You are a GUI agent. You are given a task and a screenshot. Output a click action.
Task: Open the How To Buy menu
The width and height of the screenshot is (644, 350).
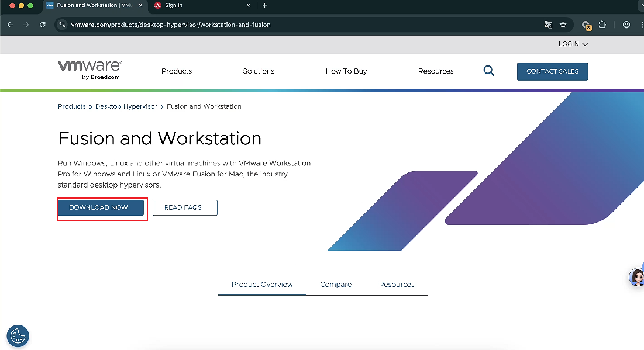(346, 71)
